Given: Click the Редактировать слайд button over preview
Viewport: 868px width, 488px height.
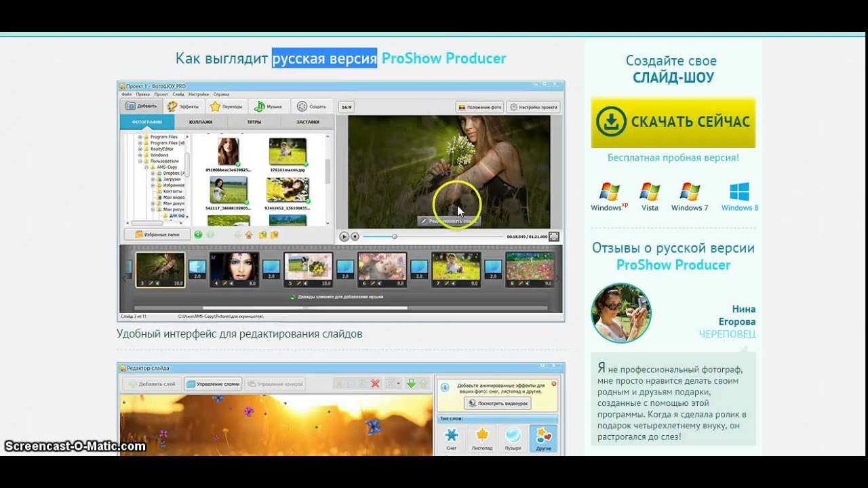Looking at the screenshot, I should 450,221.
